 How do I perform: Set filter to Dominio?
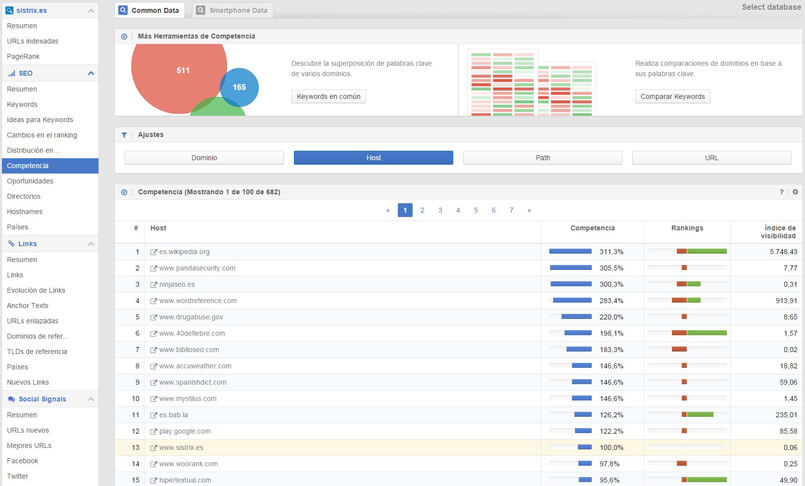pos(204,158)
